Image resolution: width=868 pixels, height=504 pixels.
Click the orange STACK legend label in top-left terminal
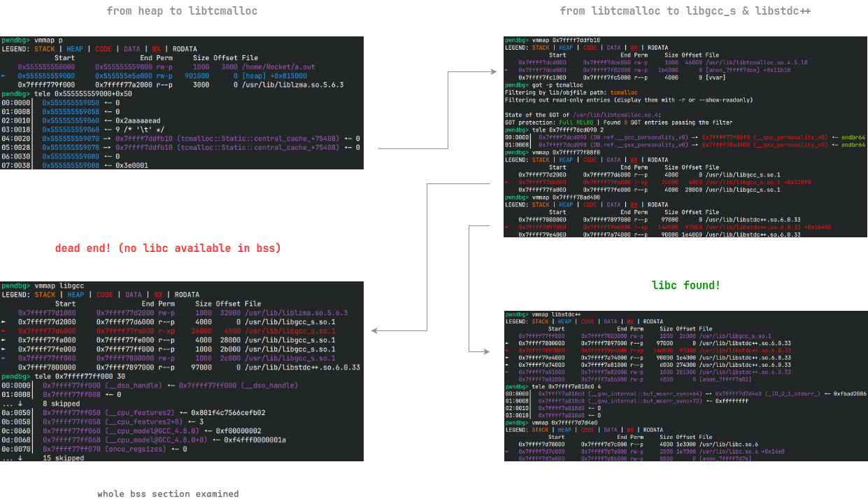tap(45, 49)
